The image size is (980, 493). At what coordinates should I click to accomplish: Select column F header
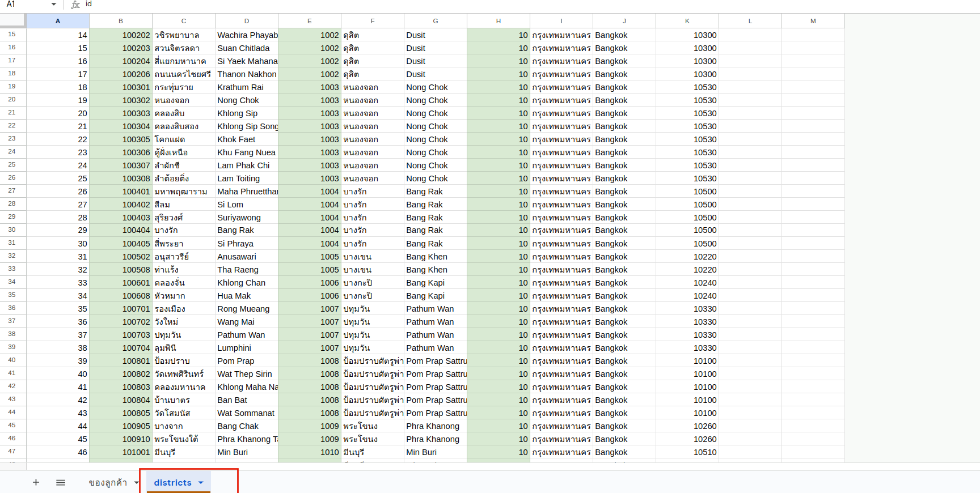[373, 21]
